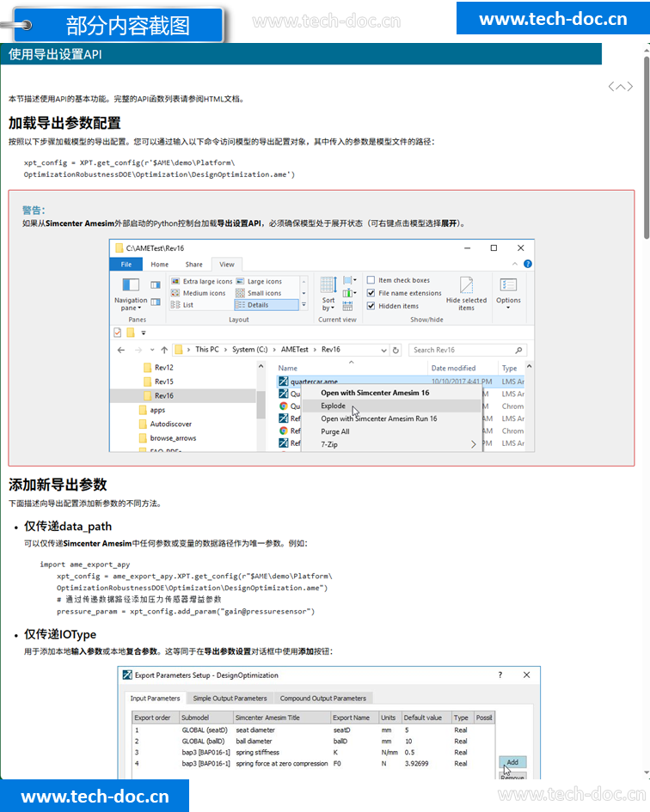Click the Export Name column header
650x812 pixels.
(354, 717)
